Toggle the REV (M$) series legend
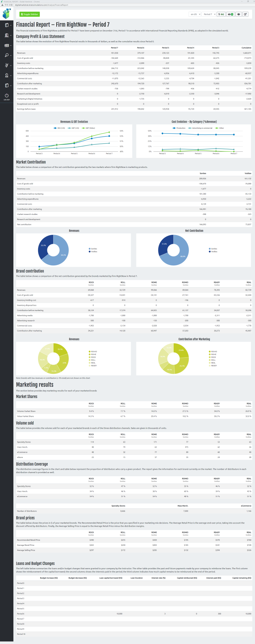The image size is (255, 644). click(x=60, y=128)
